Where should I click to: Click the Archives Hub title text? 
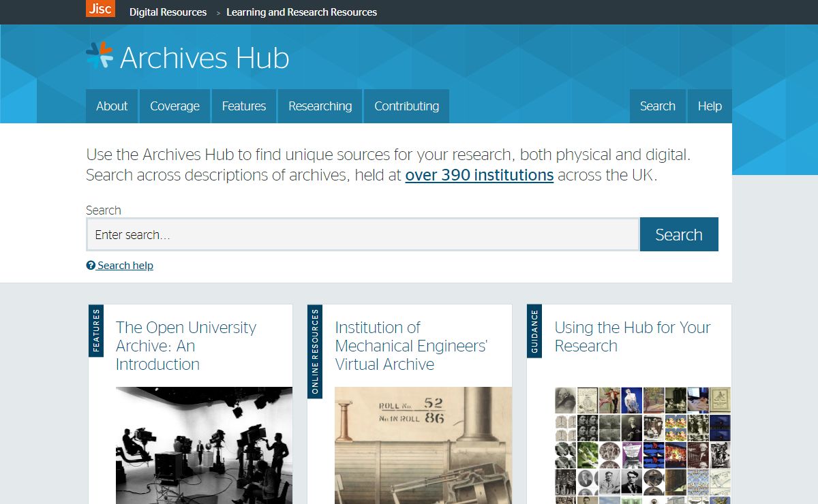[204, 58]
